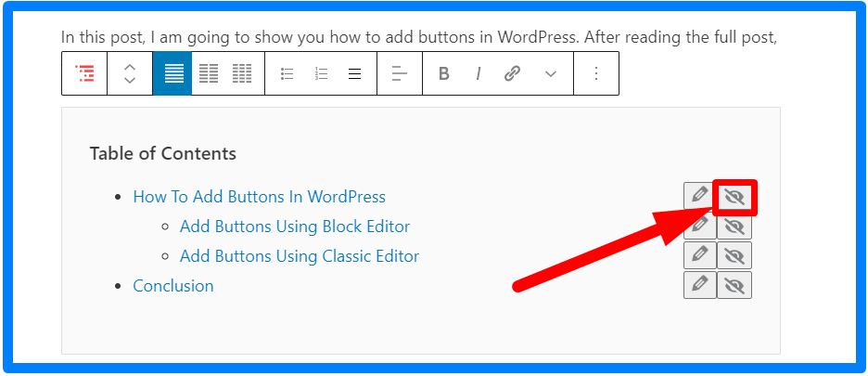The height and width of the screenshot is (376, 868).
Task: Open the How To Add Buttons In WordPress link
Action: pyautogui.click(x=259, y=197)
